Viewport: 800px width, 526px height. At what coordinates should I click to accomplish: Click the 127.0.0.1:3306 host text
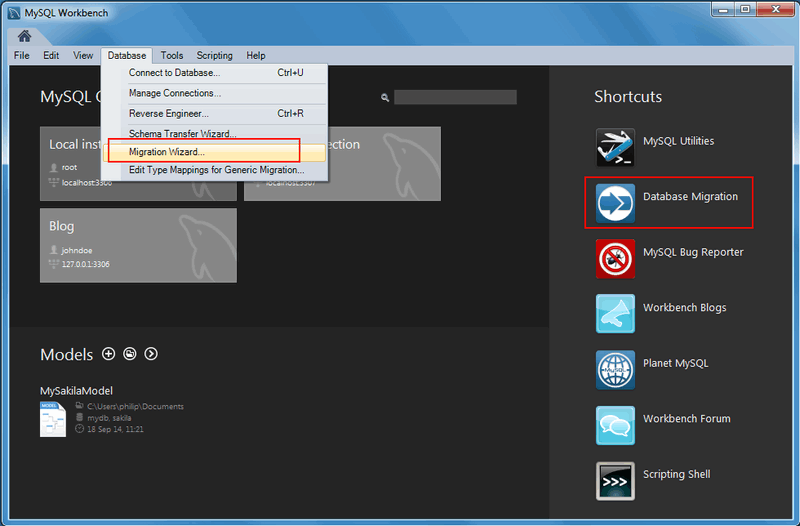(x=86, y=264)
